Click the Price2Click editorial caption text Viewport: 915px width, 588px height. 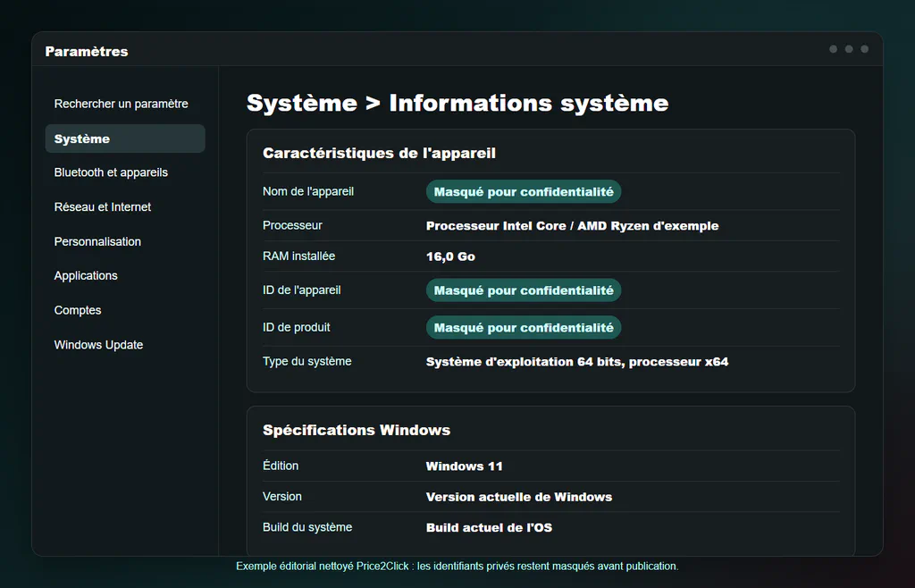pyautogui.click(x=457, y=566)
